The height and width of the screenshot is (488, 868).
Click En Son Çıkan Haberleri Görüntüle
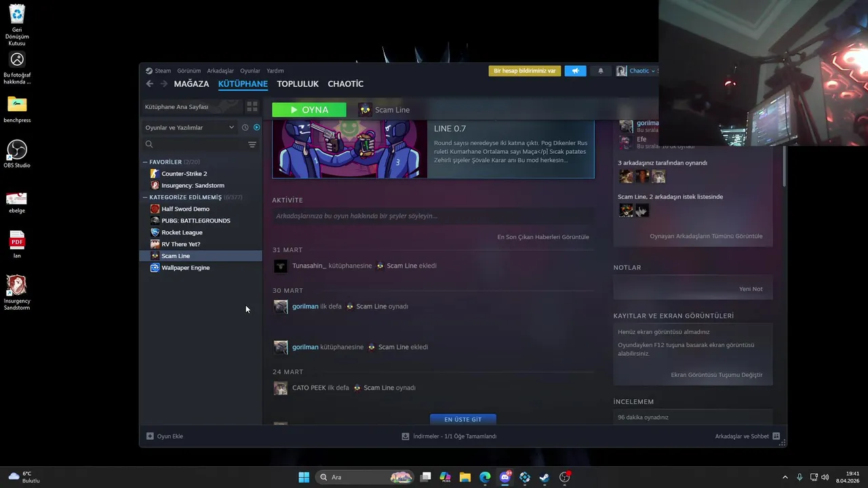543,237
